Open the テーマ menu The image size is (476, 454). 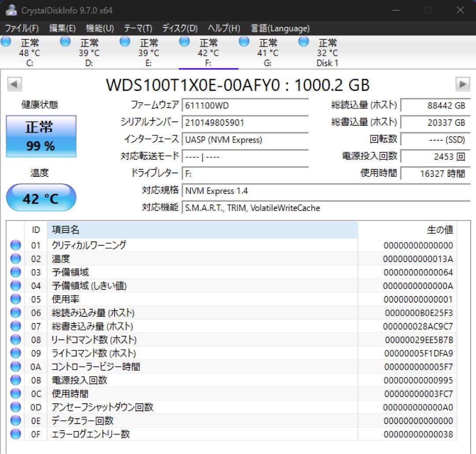[x=138, y=28]
